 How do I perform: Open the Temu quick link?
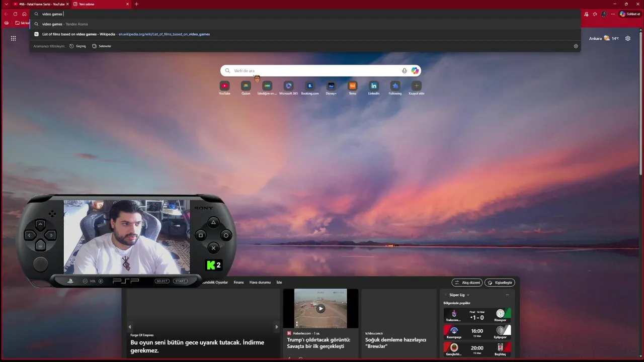click(353, 88)
